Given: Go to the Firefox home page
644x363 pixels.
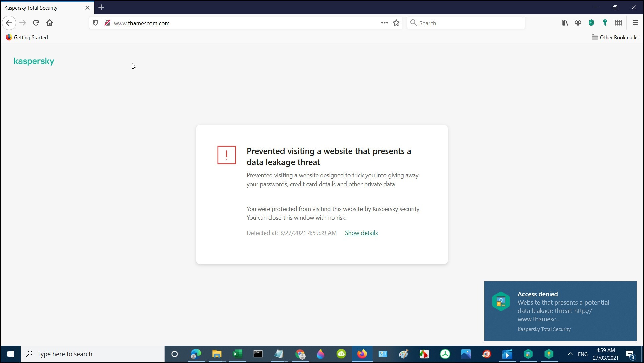Looking at the screenshot, I should point(50,23).
